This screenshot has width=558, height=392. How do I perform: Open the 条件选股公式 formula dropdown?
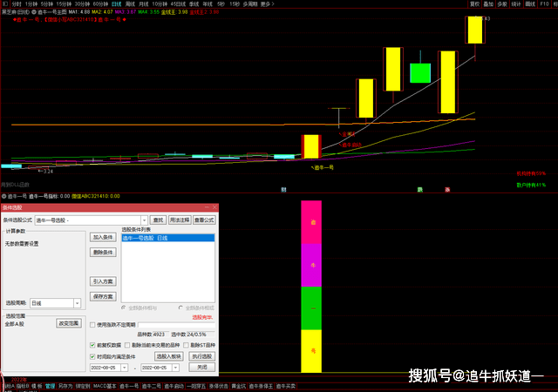145,220
